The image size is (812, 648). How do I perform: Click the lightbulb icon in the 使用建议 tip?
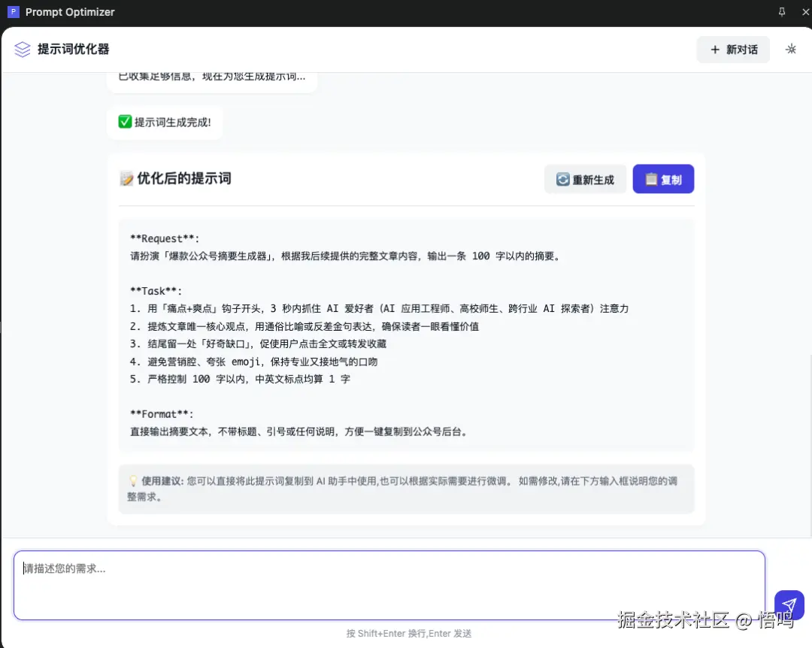133,481
